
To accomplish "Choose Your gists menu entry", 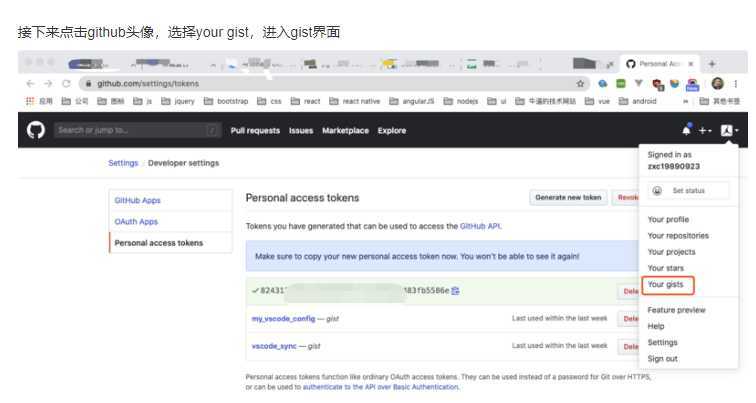I will coord(665,284).
